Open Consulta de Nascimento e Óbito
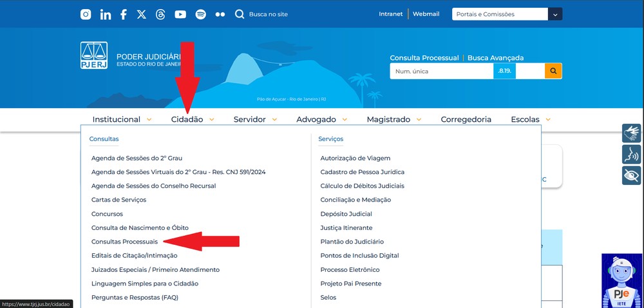Image resolution: width=644 pixels, height=308 pixels. tap(140, 228)
